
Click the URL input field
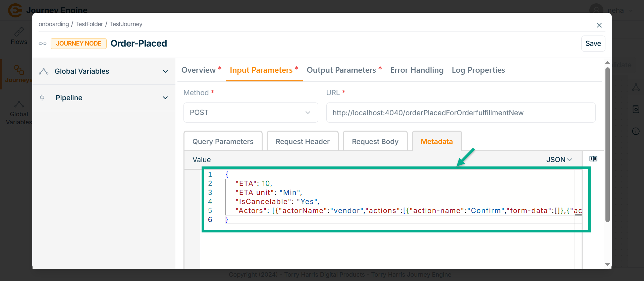point(461,113)
